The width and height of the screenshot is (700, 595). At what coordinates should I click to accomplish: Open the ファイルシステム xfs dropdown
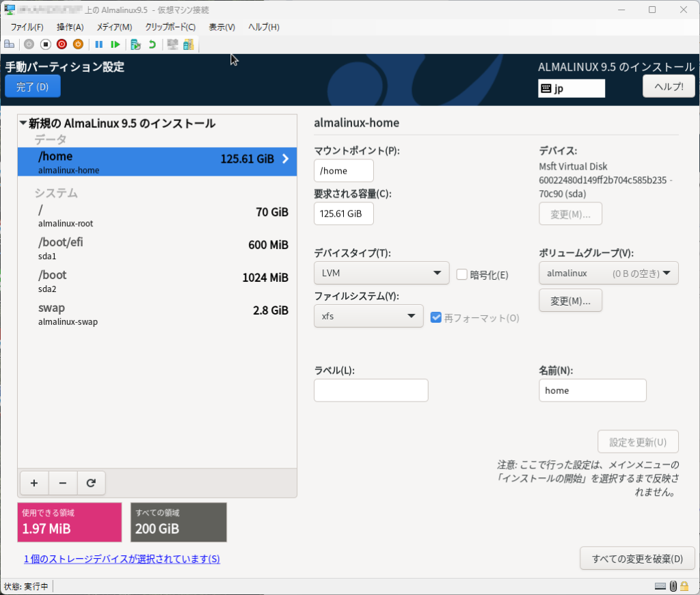tap(368, 316)
